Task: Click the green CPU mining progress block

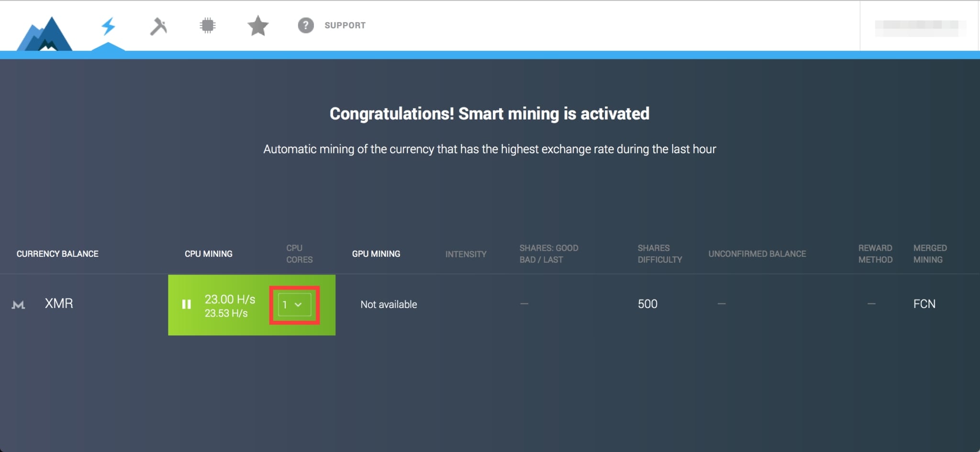Action: pyautogui.click(x=230, y=305)
